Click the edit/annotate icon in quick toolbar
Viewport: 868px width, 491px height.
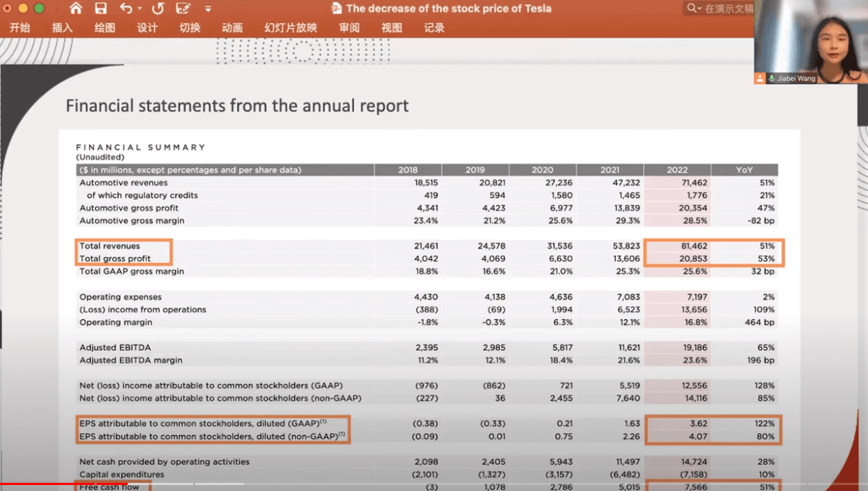[x=183, y=8]
